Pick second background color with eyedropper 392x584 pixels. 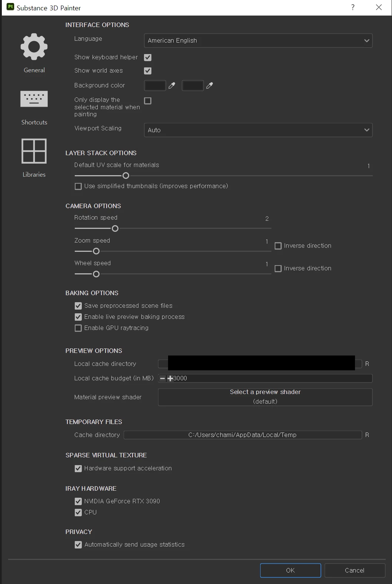click(210, 86)
